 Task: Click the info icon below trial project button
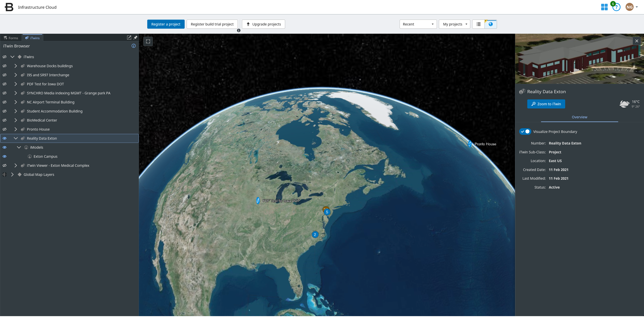coord(239,31)
